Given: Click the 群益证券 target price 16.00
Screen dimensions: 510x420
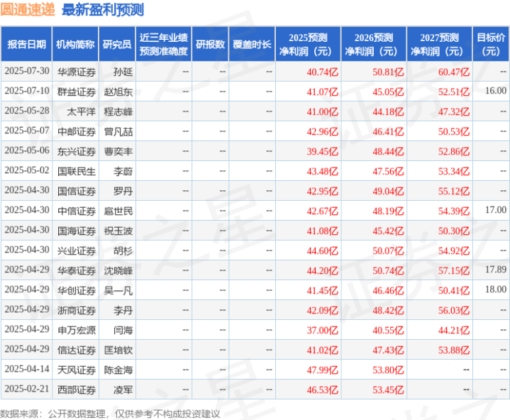Looking at the screenshot, I should 496,91.
